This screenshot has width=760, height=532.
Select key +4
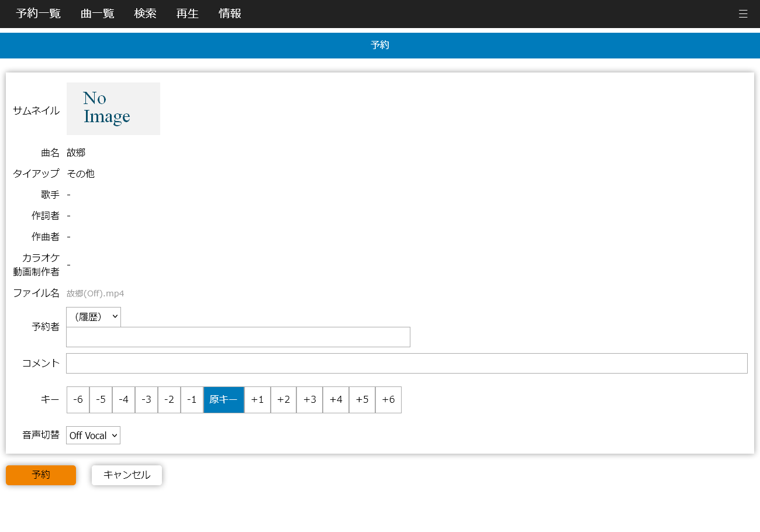coord(336,400)
